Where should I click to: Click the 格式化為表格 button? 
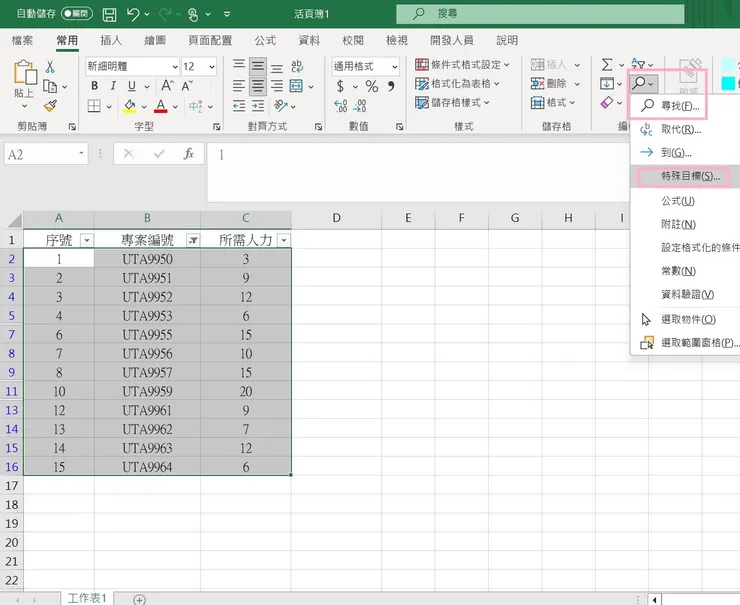pos(460,84)
